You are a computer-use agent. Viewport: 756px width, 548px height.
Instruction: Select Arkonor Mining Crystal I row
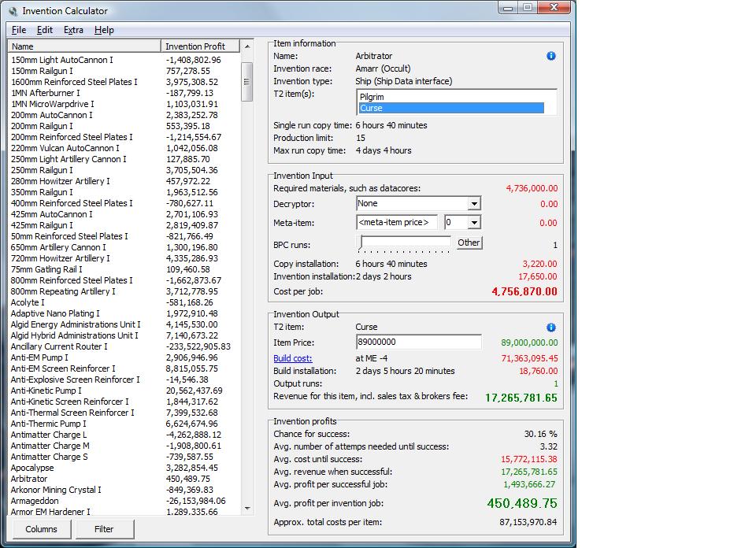click(124, 491)
